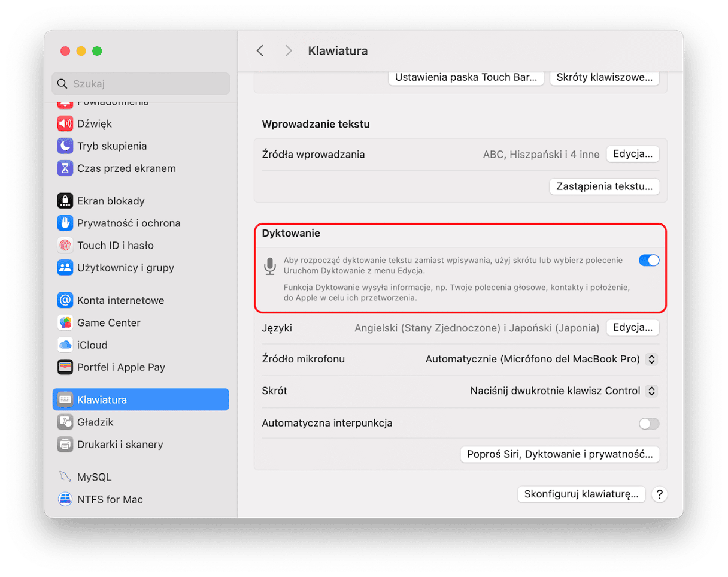Click the help question mark button
The height and width of the screenshot is (577, 728).
(x=659, y=494)
